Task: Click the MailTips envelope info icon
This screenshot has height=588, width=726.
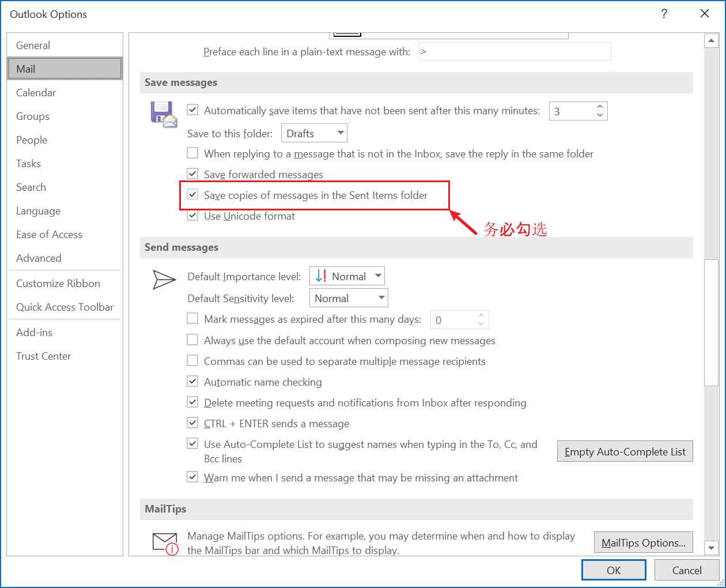Action: point(165,544)
